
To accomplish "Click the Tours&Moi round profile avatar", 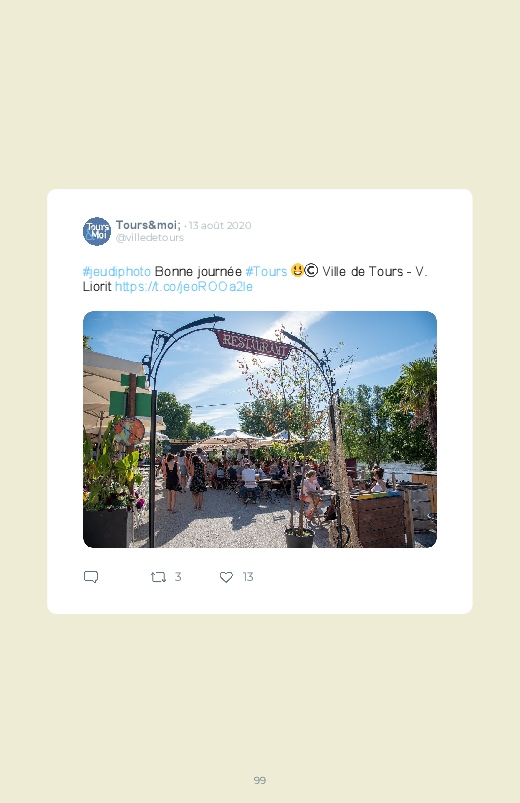I will (97, 231).
